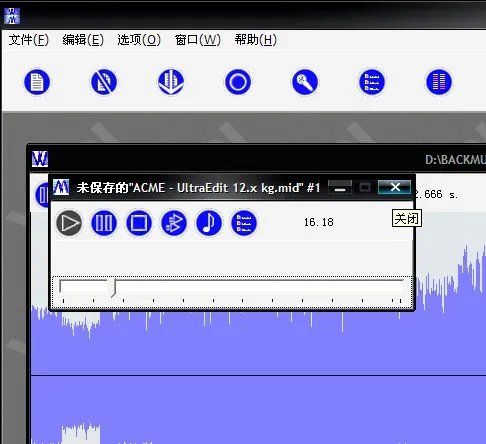Open the 窗口(W) menu
486x444 pixels.
coord(198,40)
